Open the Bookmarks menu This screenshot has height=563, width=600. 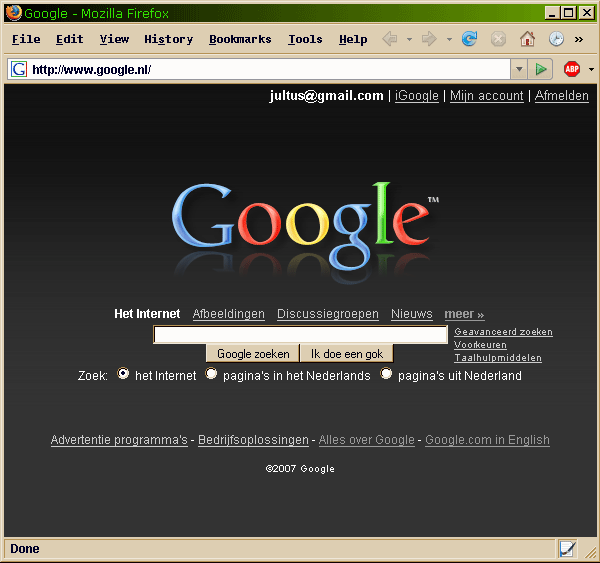click(x=240, y=39)
